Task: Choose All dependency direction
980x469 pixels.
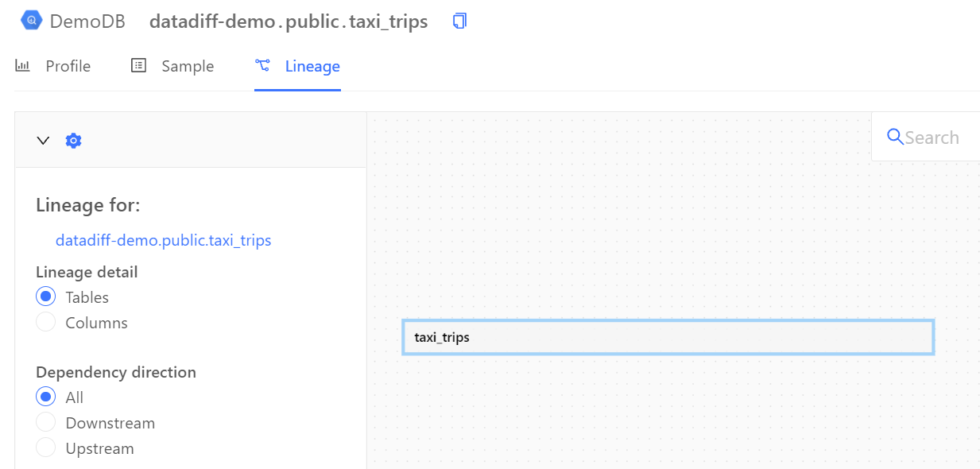Action: point(46,397)
